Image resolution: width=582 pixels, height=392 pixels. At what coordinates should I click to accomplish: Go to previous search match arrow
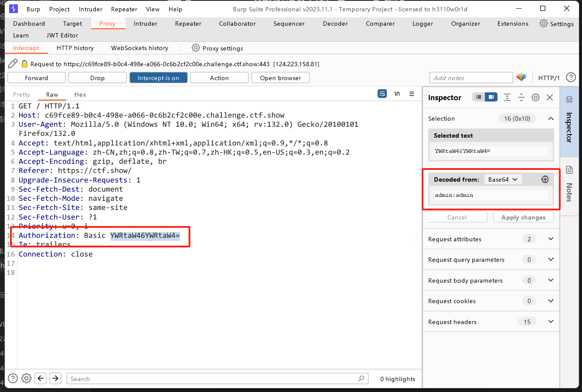click(41, 378)
